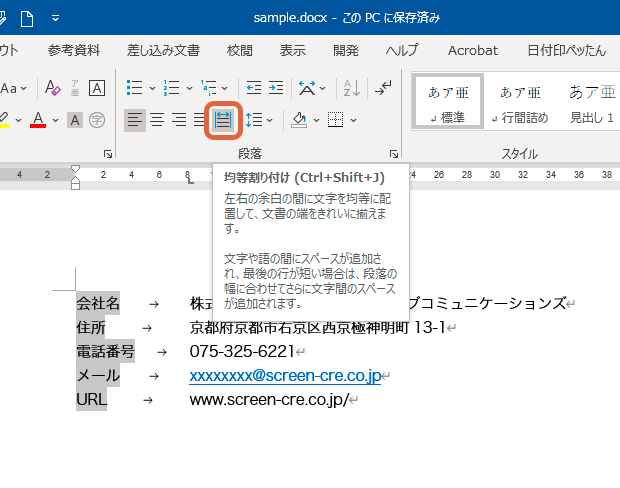Open bullet library dropdown arrow

coord(152,88)
